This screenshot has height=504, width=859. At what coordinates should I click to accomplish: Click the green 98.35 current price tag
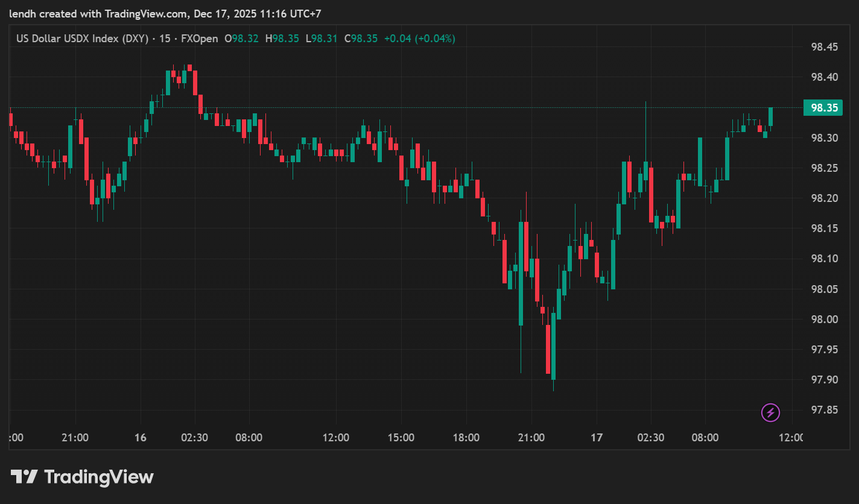coord(824,108)
